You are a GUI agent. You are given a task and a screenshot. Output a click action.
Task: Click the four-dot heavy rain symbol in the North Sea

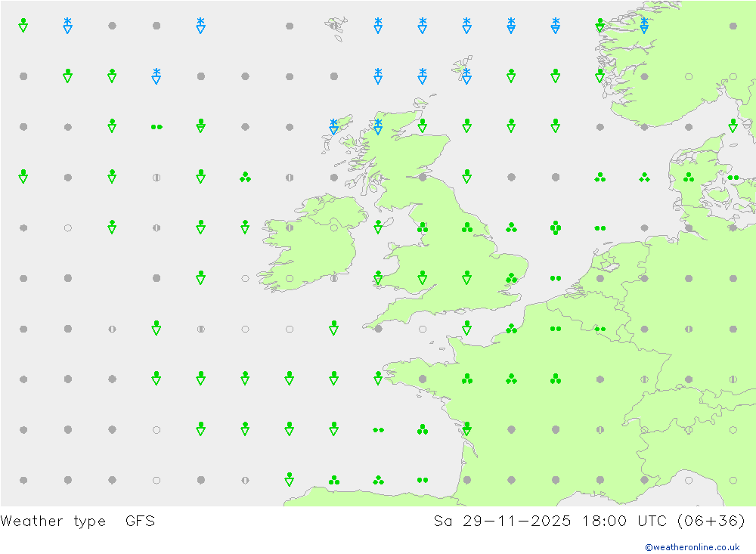pyautogui.click(x=556, y=227)
